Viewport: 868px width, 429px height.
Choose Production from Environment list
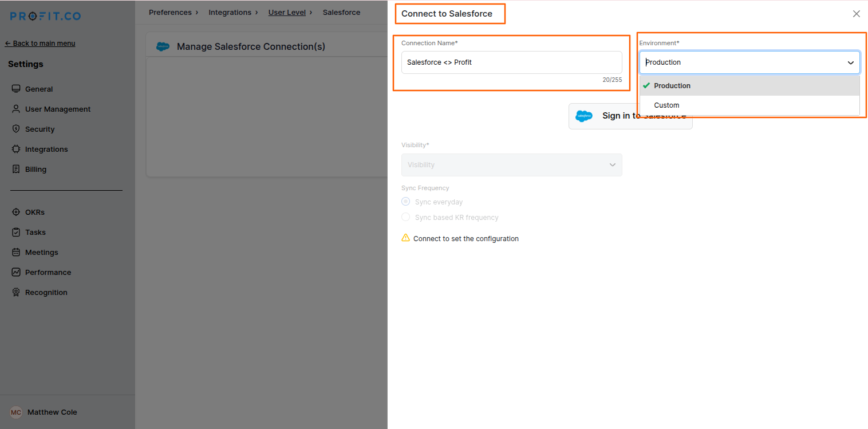pyautogui.click(x=749, y=86)
